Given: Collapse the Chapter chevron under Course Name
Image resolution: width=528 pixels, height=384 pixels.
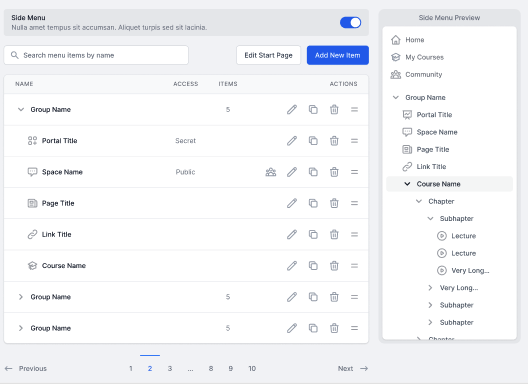Looking at the screenshot, I should (419, 201).
